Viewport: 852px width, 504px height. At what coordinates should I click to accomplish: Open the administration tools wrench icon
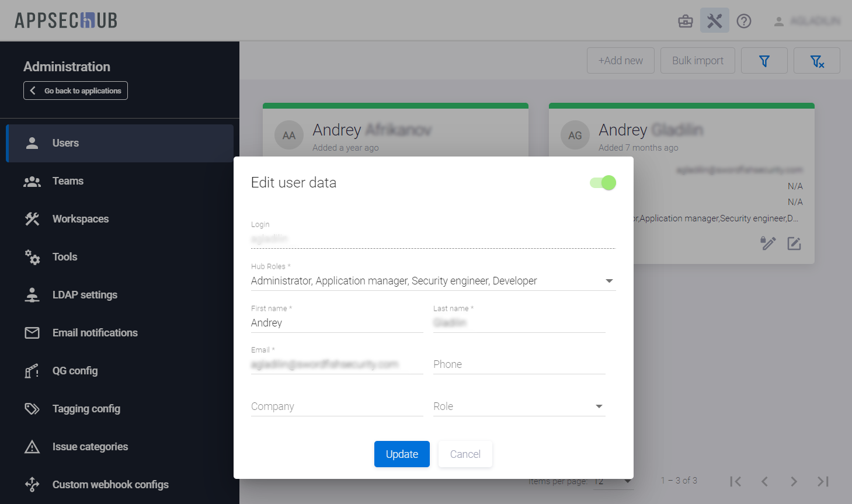tap(714, 22)
